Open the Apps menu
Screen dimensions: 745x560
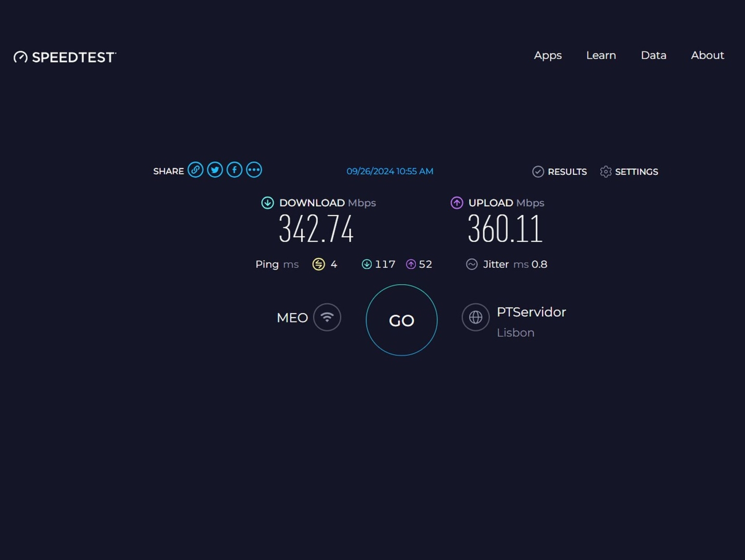[547, 55]
